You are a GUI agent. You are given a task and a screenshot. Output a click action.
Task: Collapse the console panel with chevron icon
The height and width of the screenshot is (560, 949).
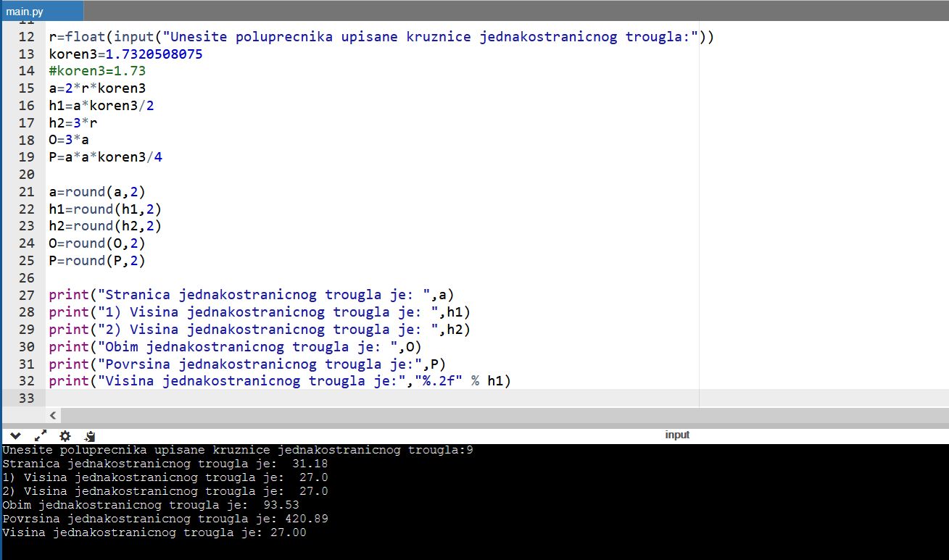point(15,435)
